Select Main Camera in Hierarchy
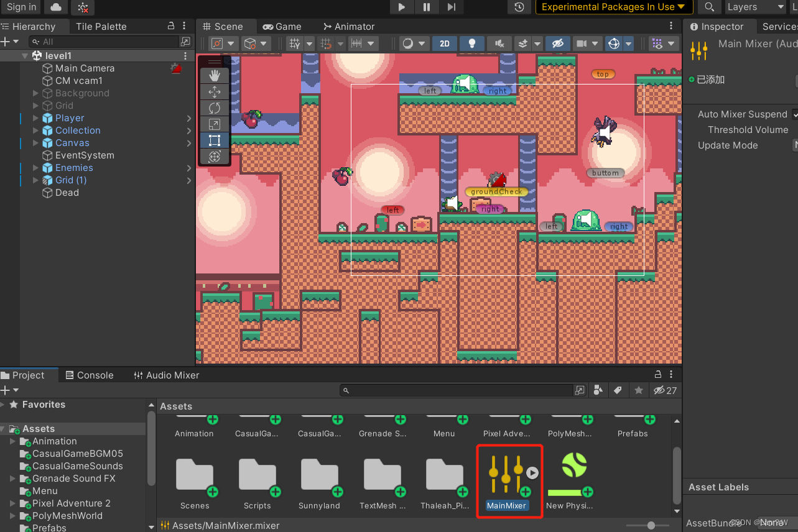798x532 pixels. [x=85, y=68]
